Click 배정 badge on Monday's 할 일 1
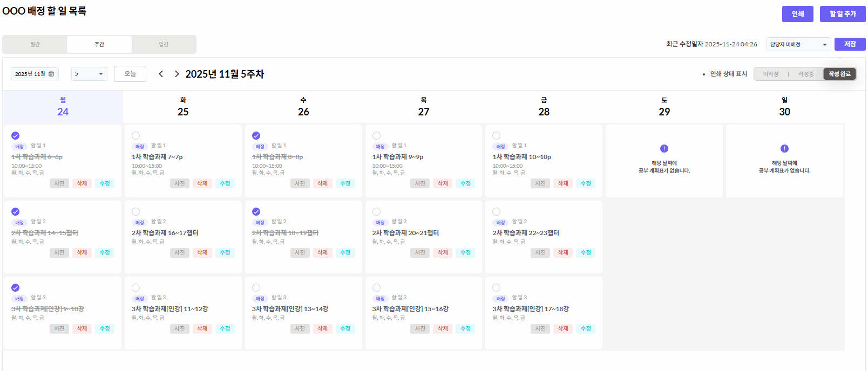 coord(19,146)
